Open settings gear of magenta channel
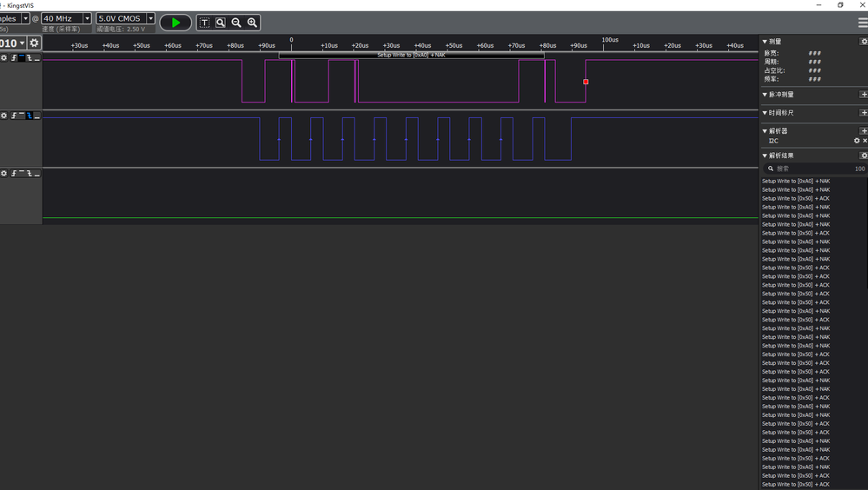This screenshot has height=490, width=868. click(3, 57)
